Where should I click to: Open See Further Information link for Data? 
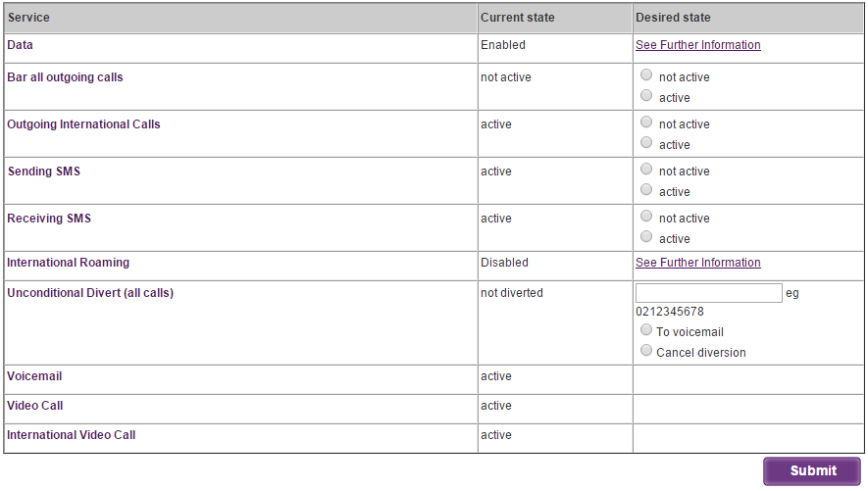[698, 45]
